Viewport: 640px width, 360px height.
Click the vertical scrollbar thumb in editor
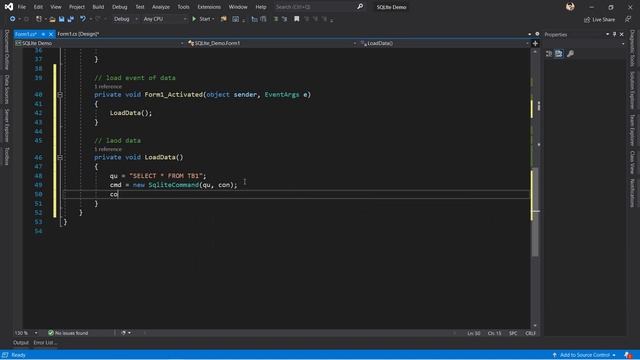pos(535,212)
